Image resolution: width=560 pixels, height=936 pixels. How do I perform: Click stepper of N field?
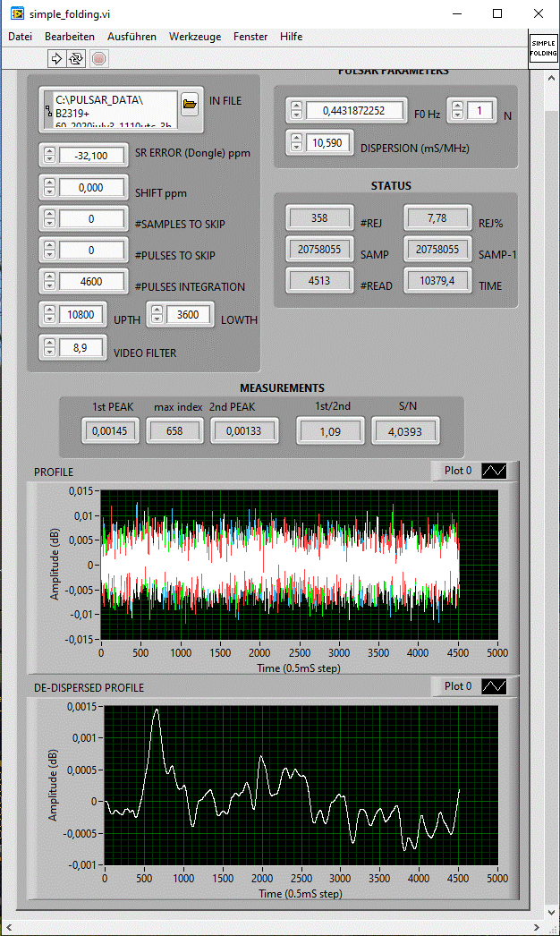(457, 110)
